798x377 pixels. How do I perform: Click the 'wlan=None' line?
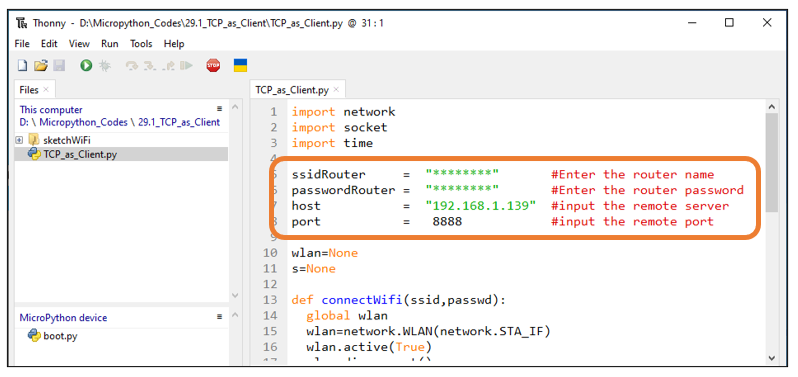[325, 253]
